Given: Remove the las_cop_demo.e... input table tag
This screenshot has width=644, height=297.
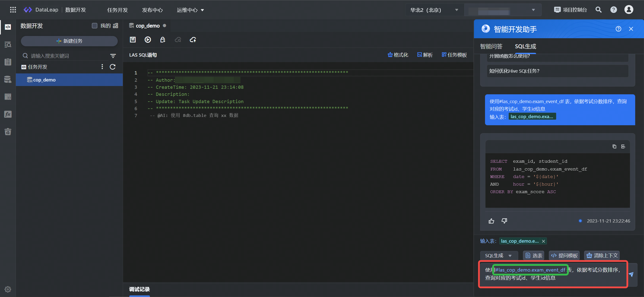Looking at the screenshot, I should 543,241.
